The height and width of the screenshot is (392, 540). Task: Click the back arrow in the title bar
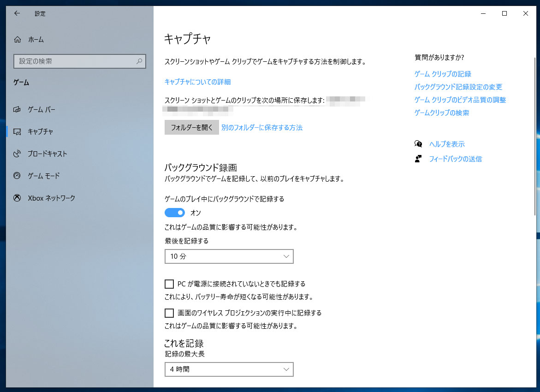tap(17, 13)
